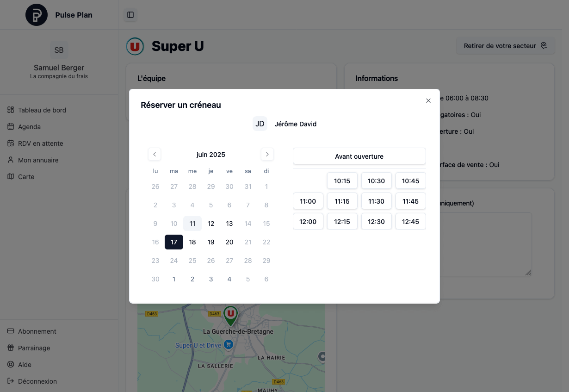Viewport: 569px width, 392px height.
Task: Select June 20 in the calendar
Action: (x=229, y=242)
